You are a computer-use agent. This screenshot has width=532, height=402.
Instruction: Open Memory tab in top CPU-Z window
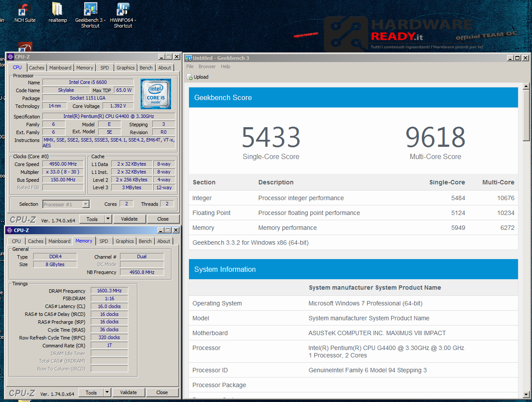click(85, 68)
